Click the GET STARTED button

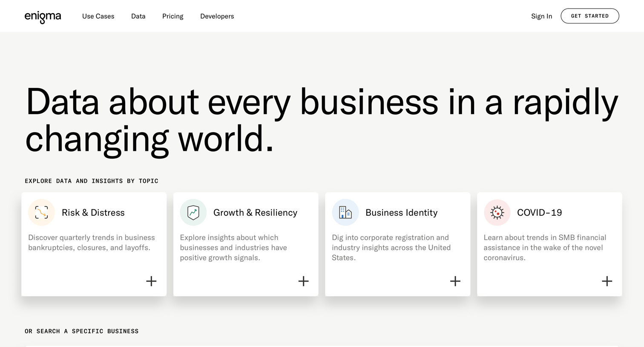(x=590, y=16)
